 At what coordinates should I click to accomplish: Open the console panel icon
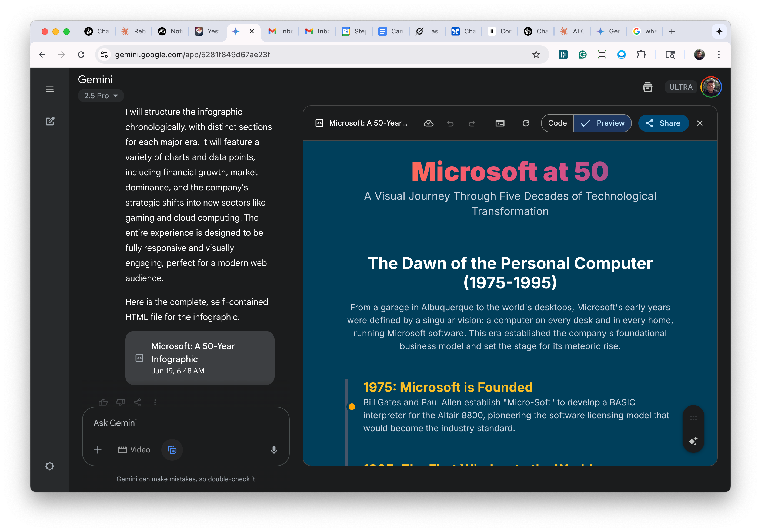(x=500, y=124)
